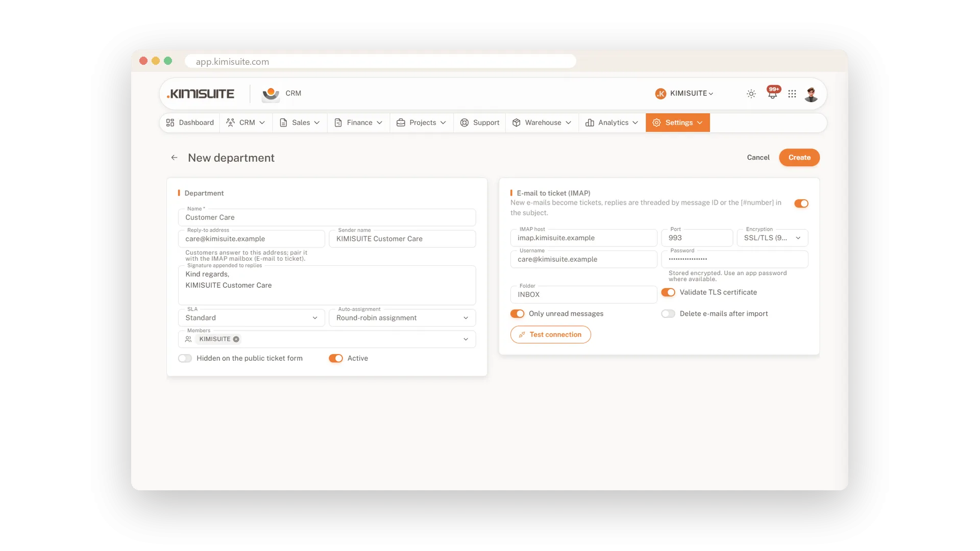Toggle Validate TLS certificate
This screenshot has width=980, height=551.
pyautogui.click(x=668, y=292)
